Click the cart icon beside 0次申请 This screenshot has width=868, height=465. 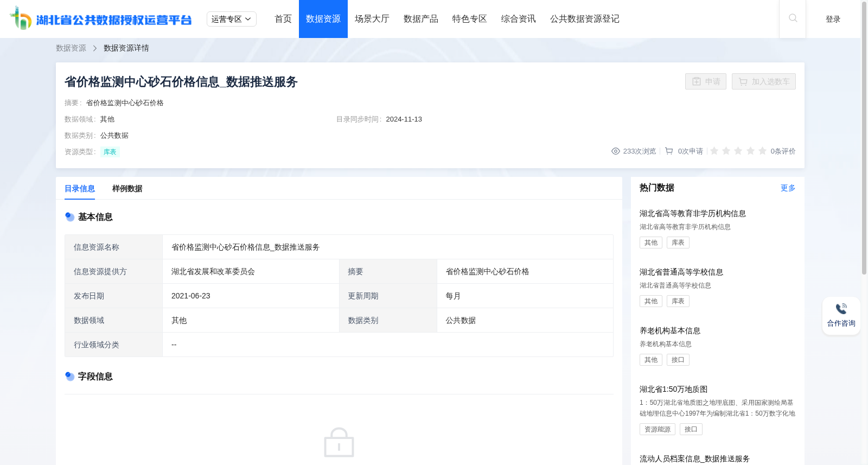669,151
